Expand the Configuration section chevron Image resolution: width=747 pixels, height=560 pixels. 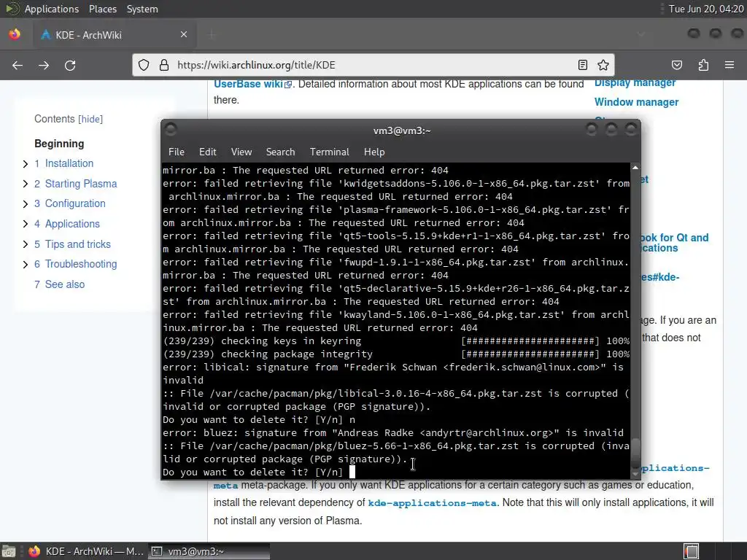point(26,204)
